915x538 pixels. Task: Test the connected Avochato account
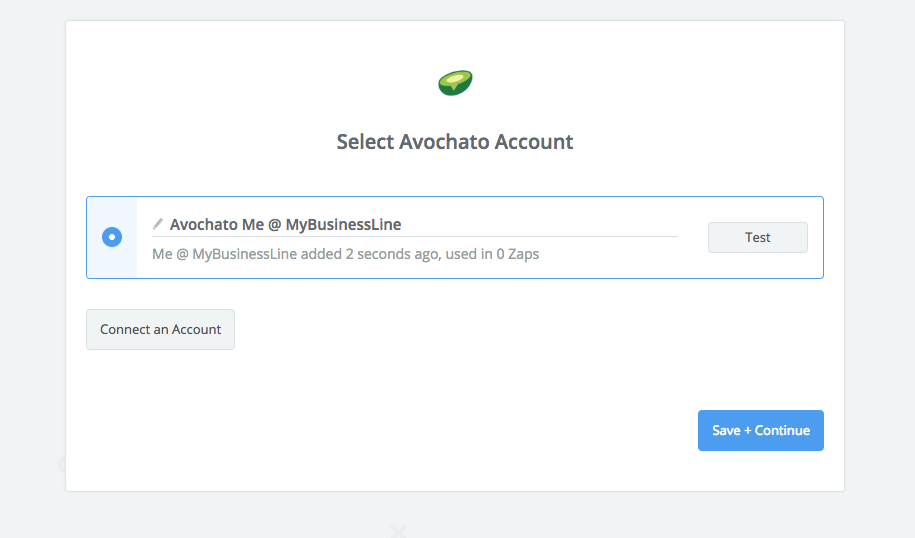(757, 237)
